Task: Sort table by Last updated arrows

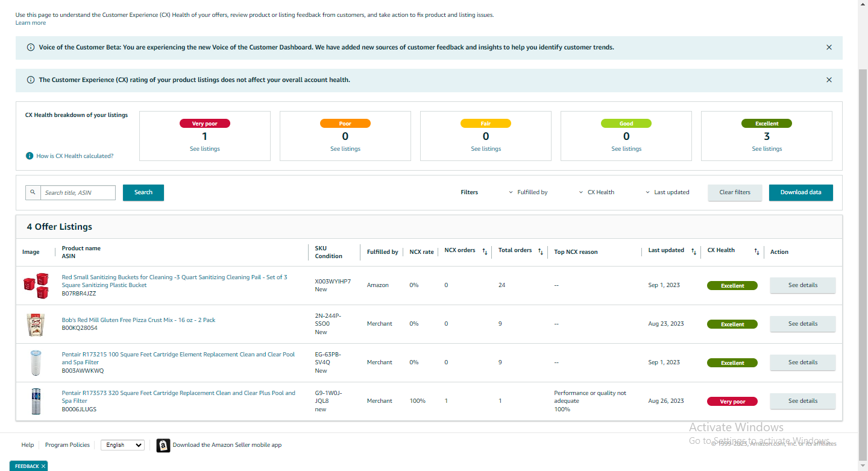Action: (x=694, y=251)
